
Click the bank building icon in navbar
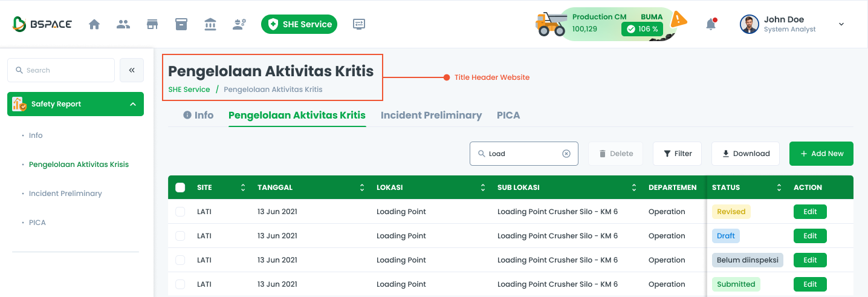(210, 24)
